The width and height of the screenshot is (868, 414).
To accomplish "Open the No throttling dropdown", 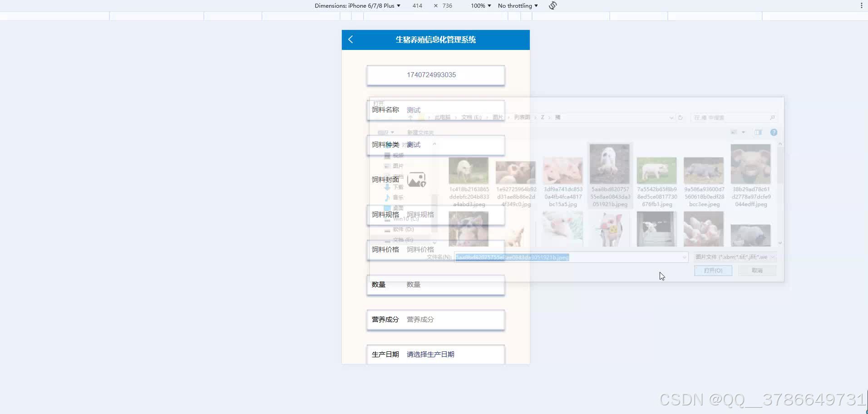I will tap(518, 5).
